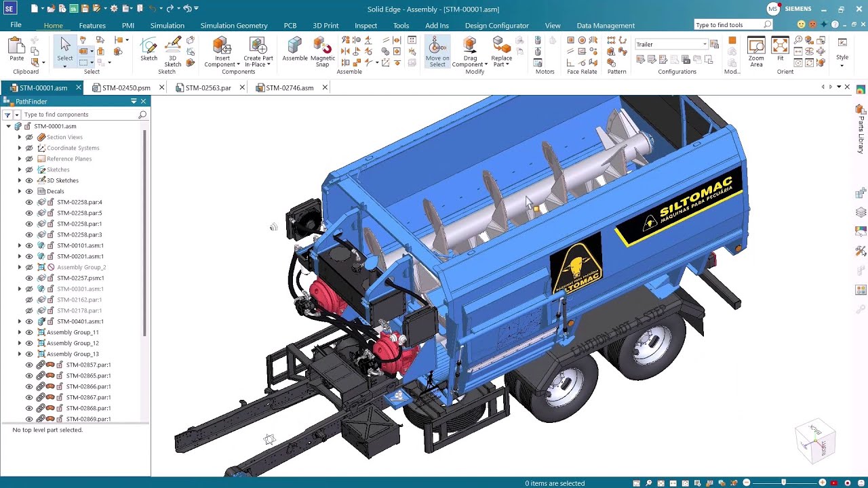Click the New document icon
The image size is (868, 488).
(34, 9)
